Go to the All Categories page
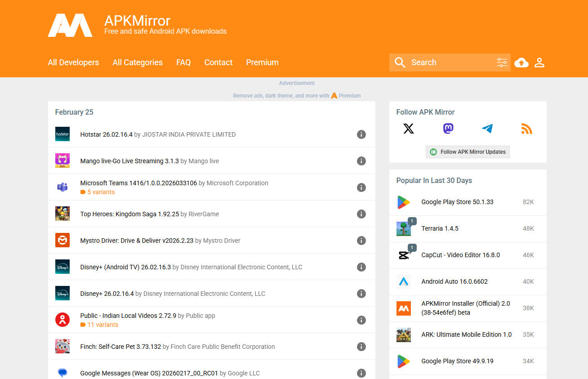 pyautogui.click(x=138, y=62)
